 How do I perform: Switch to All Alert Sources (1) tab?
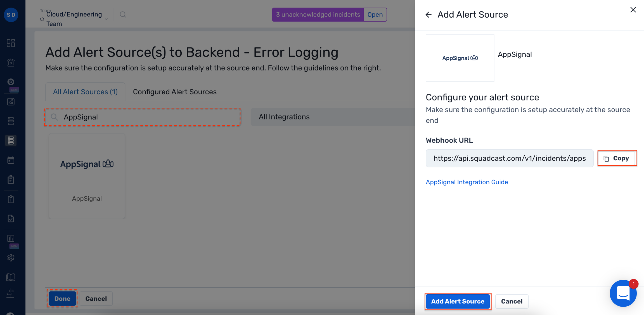coord(85,92)
